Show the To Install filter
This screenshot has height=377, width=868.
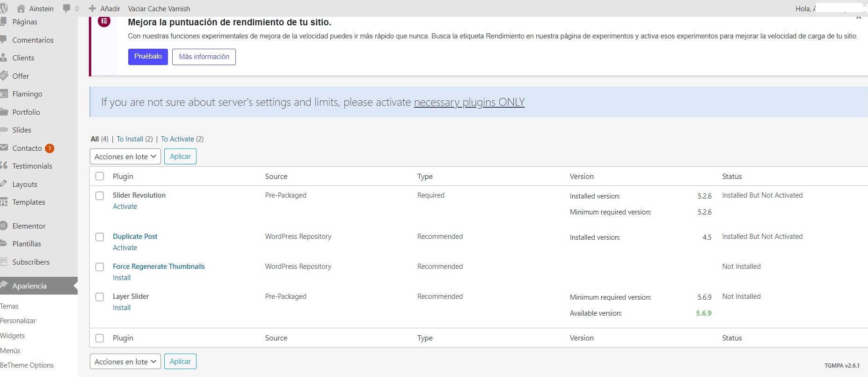[x=130, y=139]
